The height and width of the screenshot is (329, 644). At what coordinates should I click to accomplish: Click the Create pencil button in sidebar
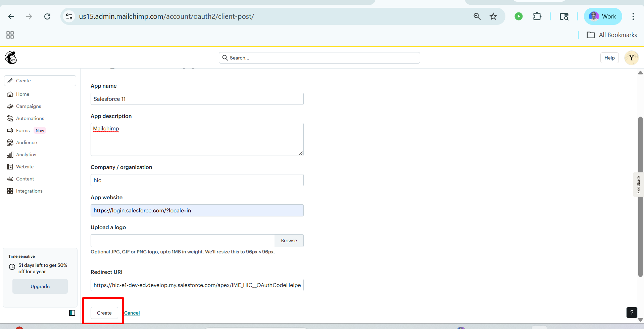40,81
